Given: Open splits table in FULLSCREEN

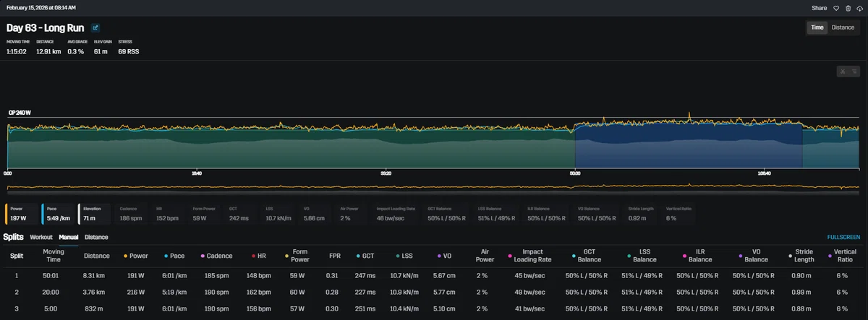Looking at the screenshot, I should pyautogui.click(x=843, y=237).
